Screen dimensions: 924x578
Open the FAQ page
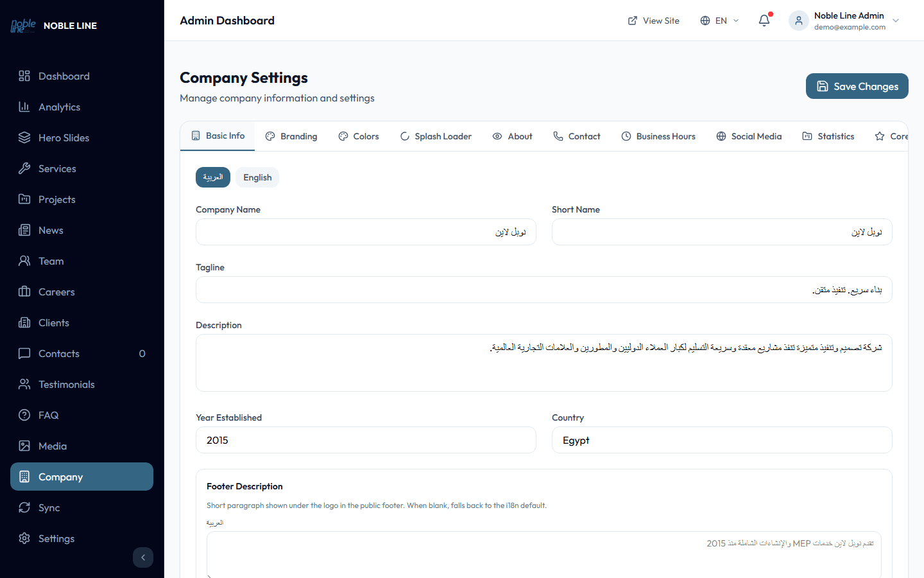pyautogui.click(x=81, y=415)
